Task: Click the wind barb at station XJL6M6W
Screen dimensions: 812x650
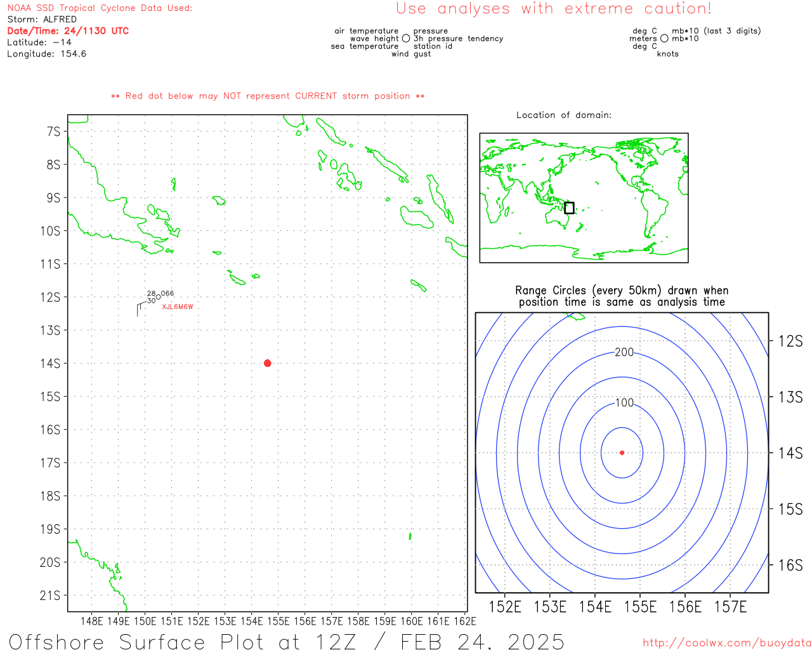Action: tap(141, 310)
